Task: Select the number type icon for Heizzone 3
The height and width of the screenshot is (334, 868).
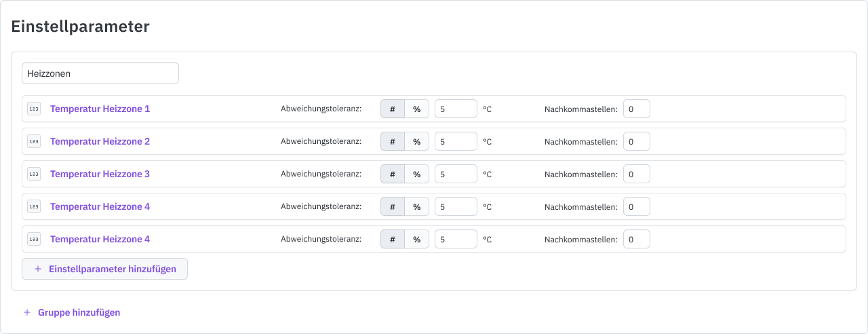Action: point(34,174)
